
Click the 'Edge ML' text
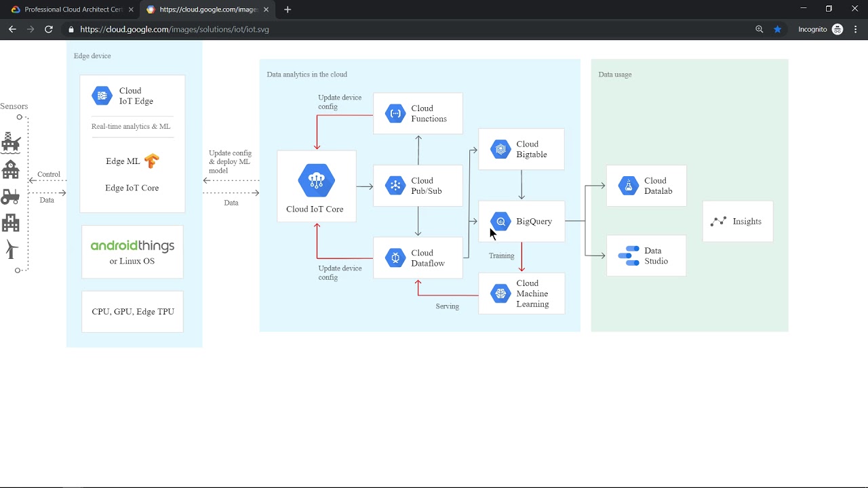[x=123, y=161]
